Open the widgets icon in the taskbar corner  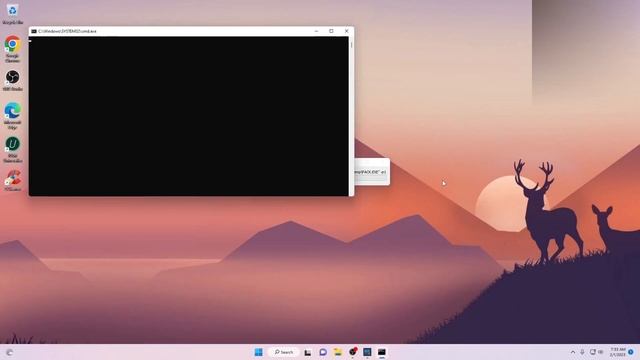pyautogui.click(x=9, y=352)
